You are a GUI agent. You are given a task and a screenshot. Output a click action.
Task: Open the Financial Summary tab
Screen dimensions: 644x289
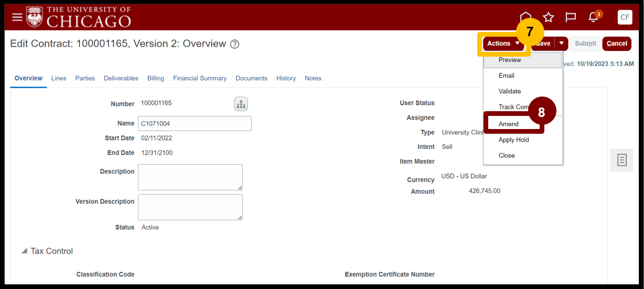pos(200,78)
